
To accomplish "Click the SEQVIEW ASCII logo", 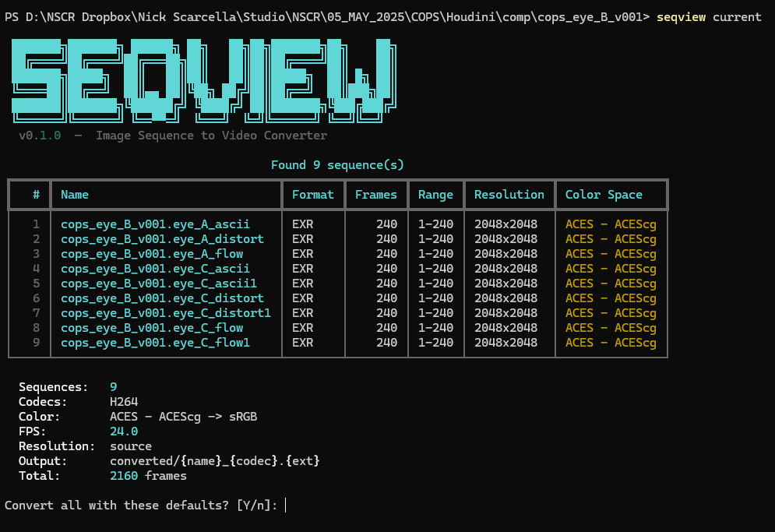I will coord(203,80).
